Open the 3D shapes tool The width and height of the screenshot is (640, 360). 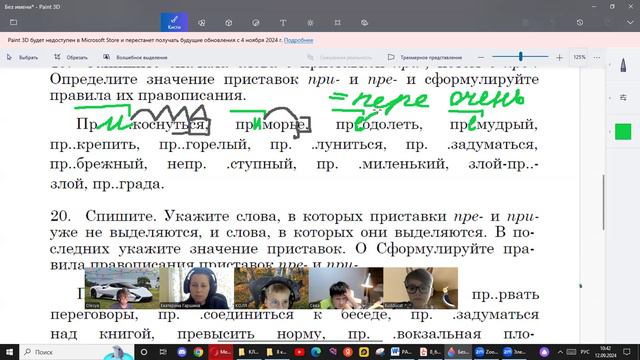229,23
